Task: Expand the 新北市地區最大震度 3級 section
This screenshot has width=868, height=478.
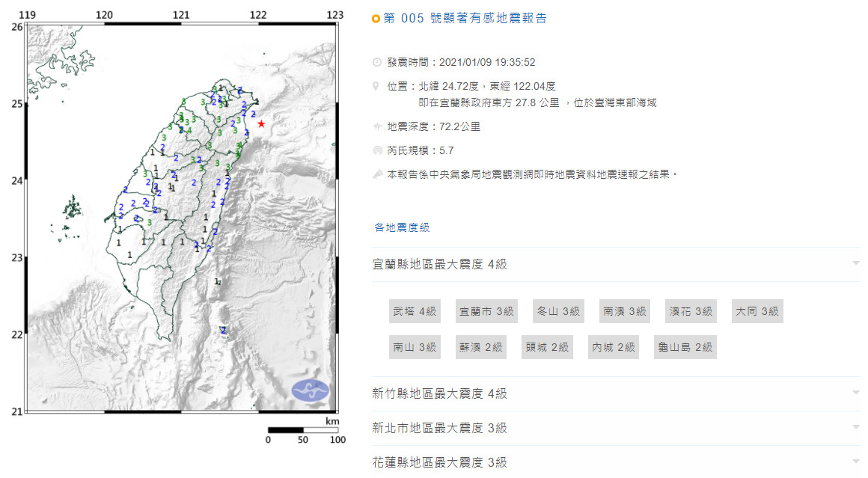Action: (855, 428)
